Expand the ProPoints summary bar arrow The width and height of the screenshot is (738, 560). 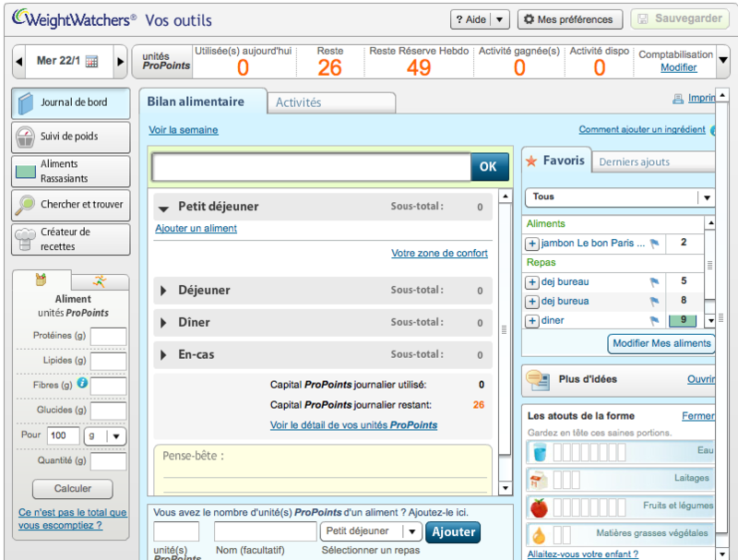click(x=723, y=60)
